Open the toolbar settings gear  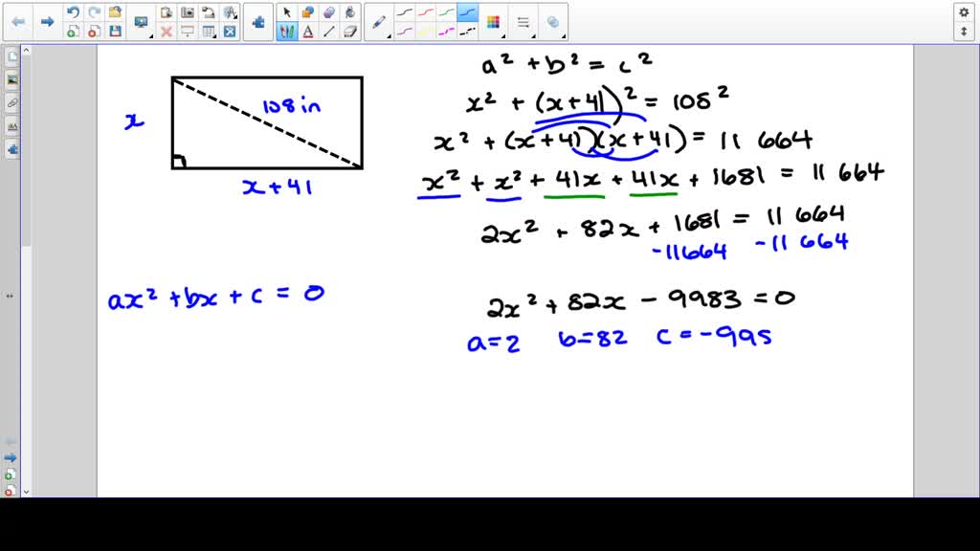coord(964,12)
